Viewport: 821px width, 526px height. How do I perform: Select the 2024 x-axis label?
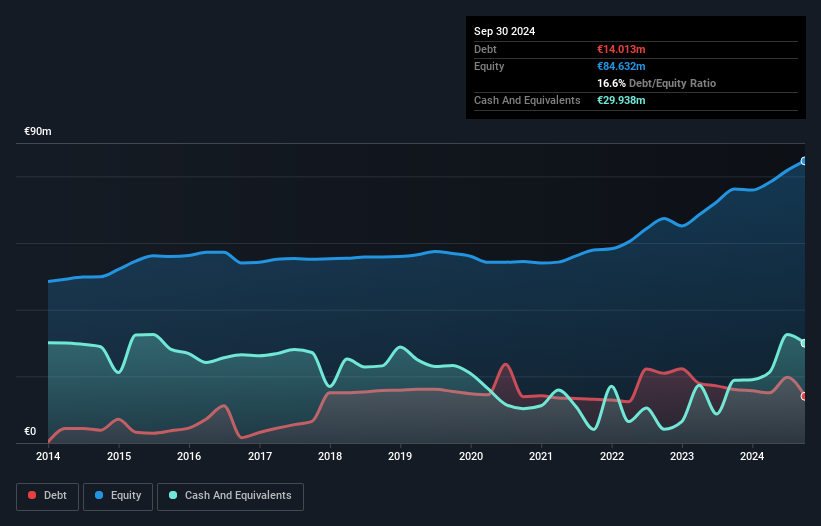(752, 456)
